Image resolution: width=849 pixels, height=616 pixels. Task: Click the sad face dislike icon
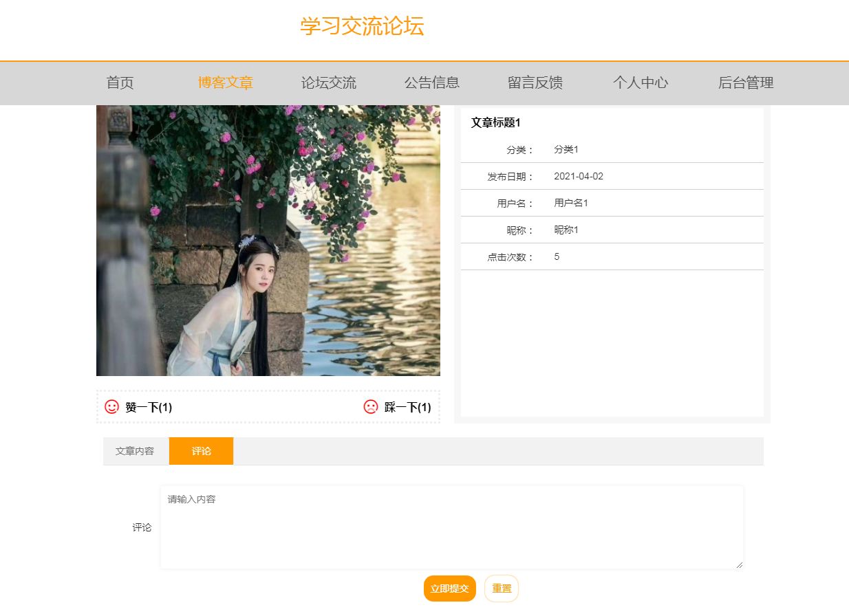point(371,407)
